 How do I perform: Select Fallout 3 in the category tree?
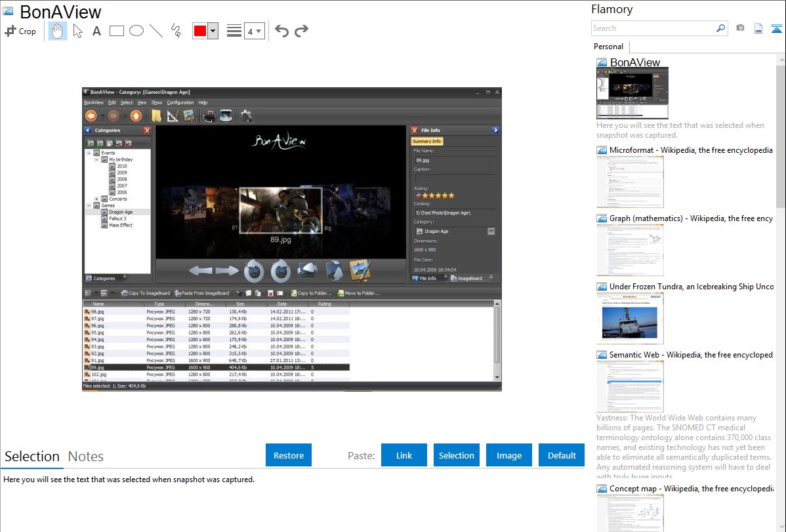(x=118, y=218)
